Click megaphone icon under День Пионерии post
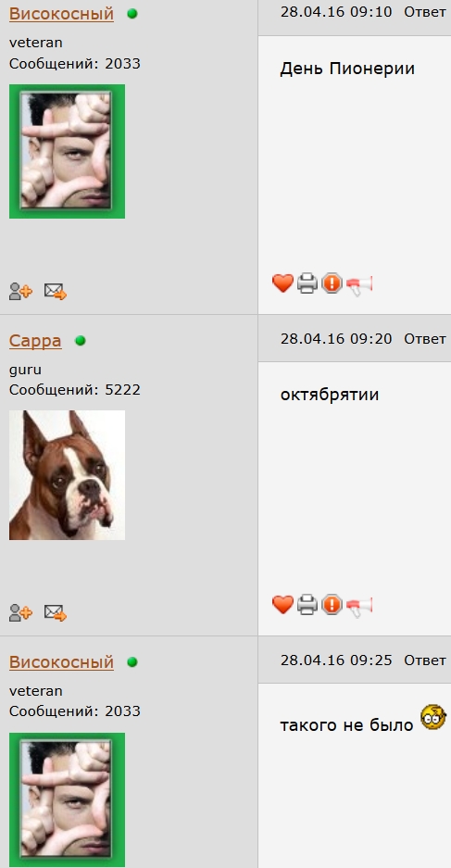Screen dimensions: 451x868 359,285
